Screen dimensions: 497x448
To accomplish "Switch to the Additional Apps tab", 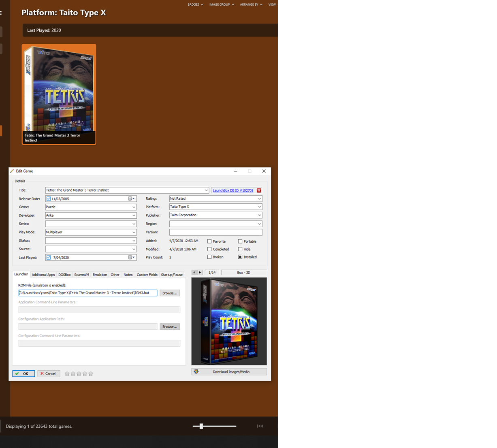I will [x=43, y=275].
